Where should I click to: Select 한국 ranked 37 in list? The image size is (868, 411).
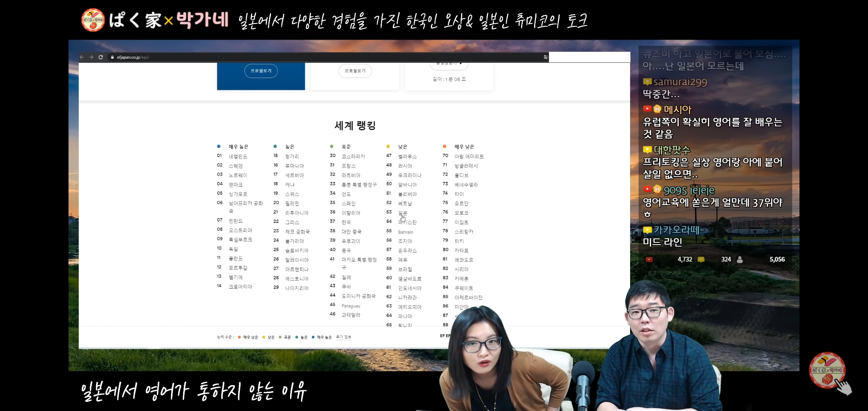(x=346, y=222)
